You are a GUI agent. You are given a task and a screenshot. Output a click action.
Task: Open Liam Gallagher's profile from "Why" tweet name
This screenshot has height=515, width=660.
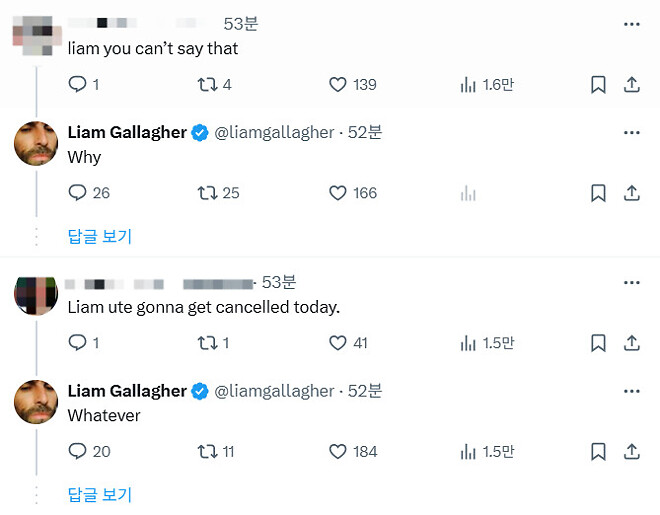(127, 132)
